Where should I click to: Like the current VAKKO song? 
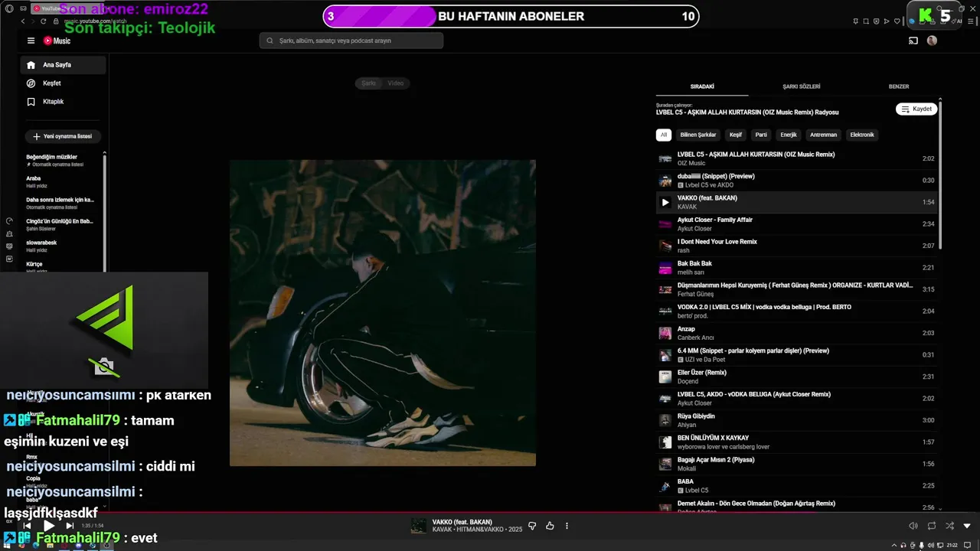(x=550, y=526)
